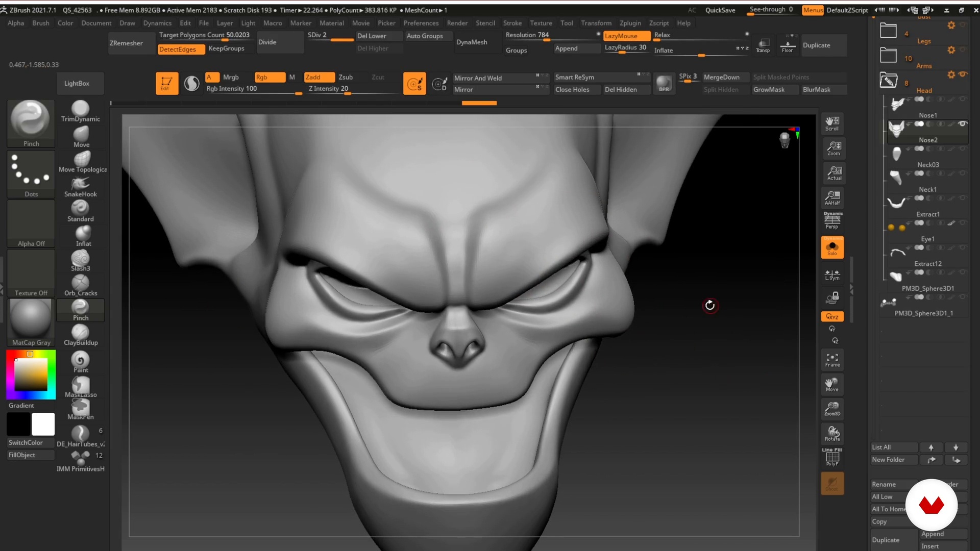Open the Stroke menu

(x=512, y=23)
